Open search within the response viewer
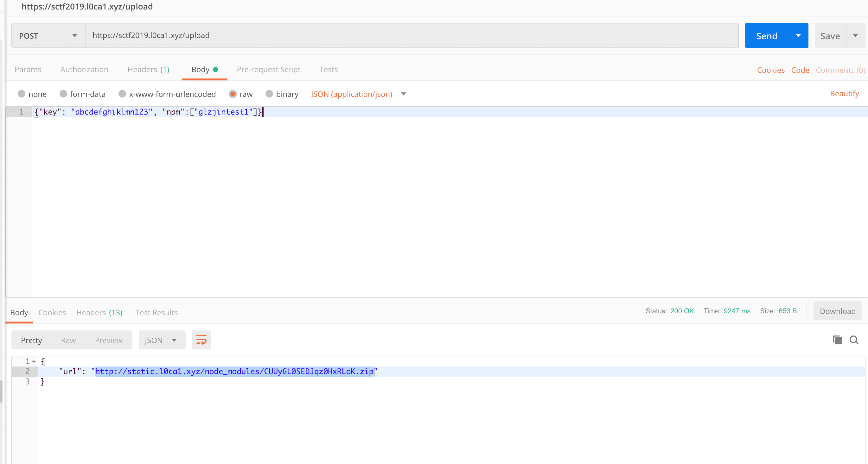 pyautogui.click(x=854, y=340)
